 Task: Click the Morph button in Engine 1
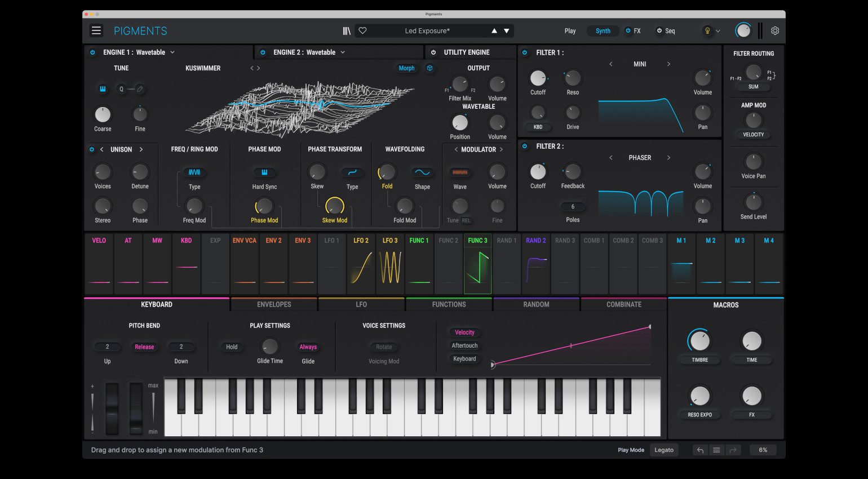click(x=406, y=68)
